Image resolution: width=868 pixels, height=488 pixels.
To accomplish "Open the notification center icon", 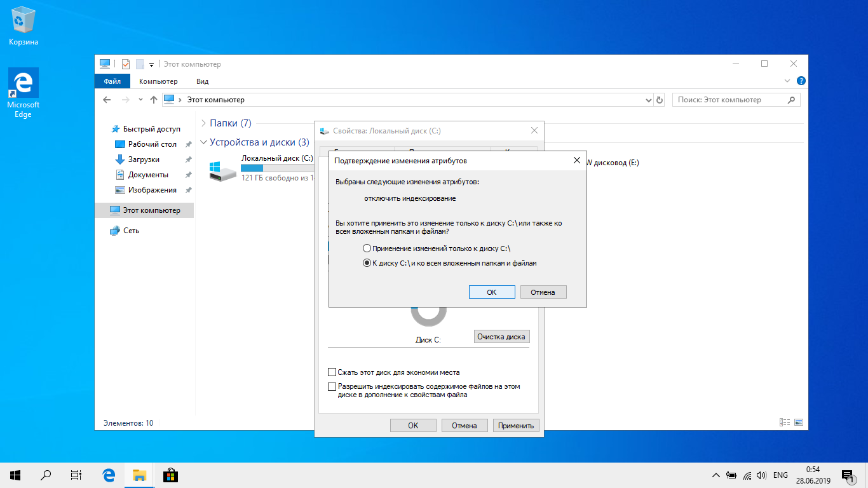I will pos(846,475).
